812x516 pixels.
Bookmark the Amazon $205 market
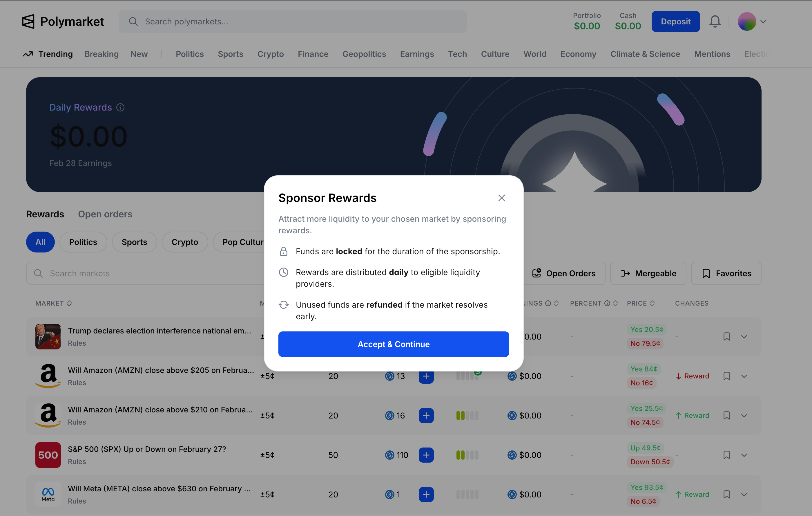click(726, 376)
